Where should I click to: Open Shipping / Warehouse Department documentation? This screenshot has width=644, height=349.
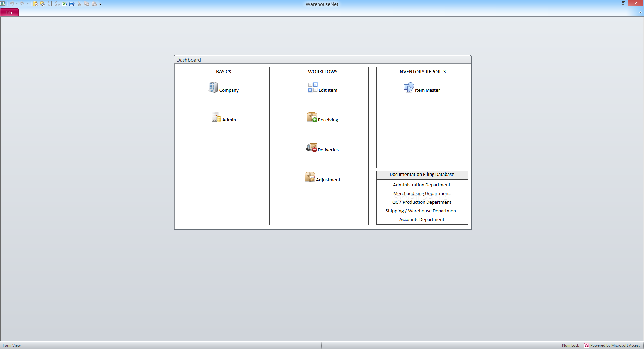click(x=422, y=211)
